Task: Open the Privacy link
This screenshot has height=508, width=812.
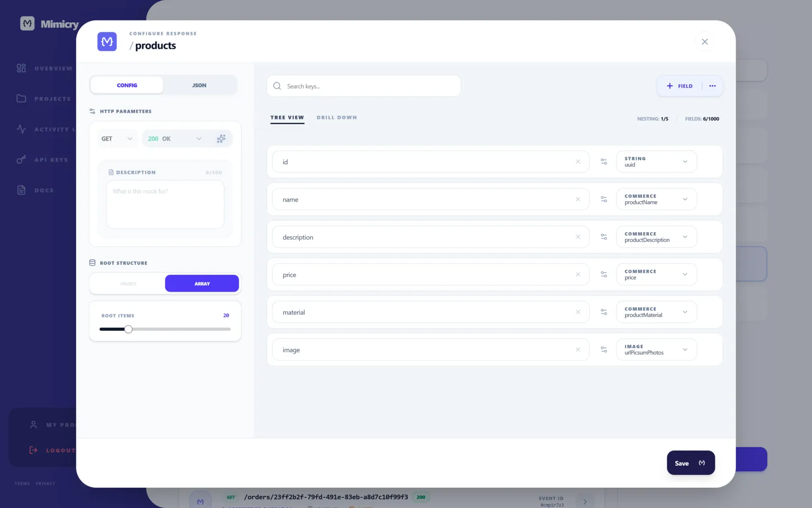Action: tap(45, 484)
